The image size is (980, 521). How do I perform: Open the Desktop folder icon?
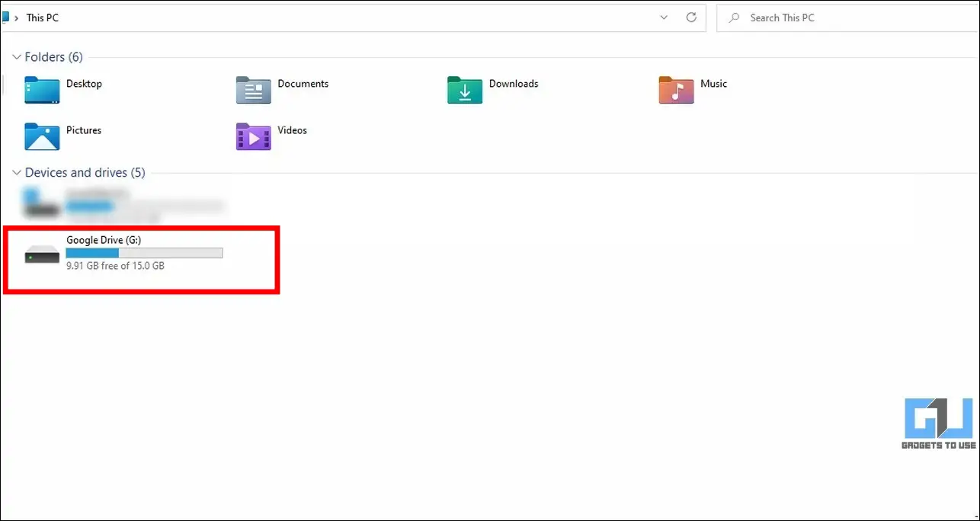pos(42,90)
